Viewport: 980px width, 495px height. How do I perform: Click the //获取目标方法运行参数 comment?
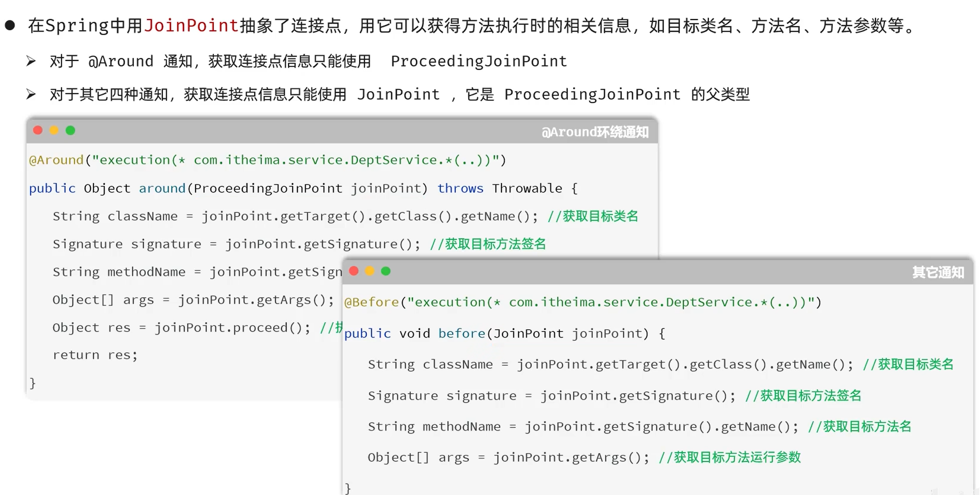[729, 457]
